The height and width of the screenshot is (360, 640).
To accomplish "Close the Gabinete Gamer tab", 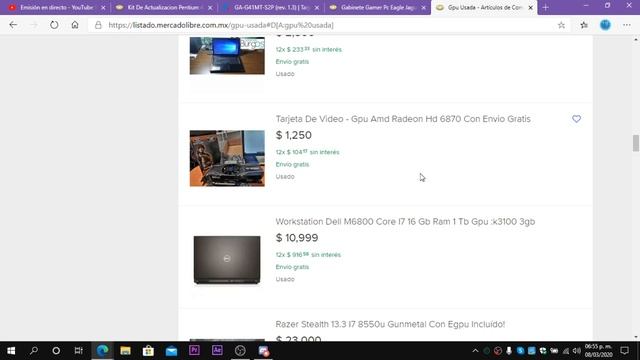I will pyautogui.click(x=424, y=7).
